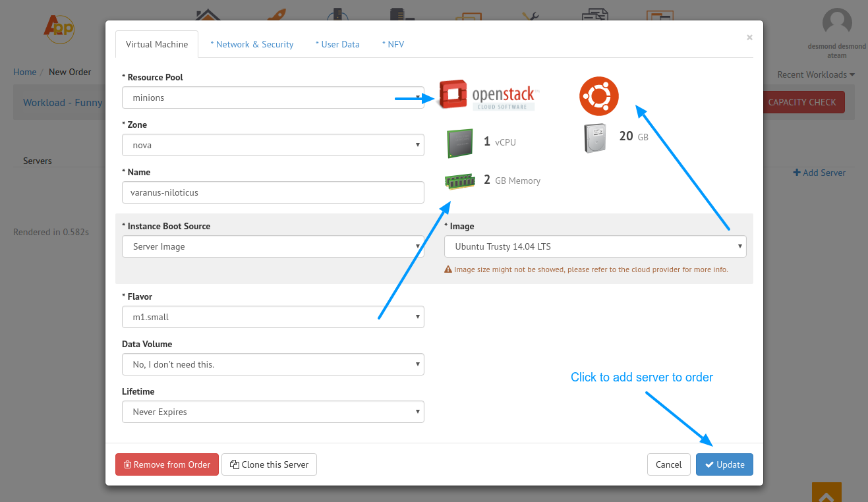
Task: Expand the Recent Workloads menu
Action: point(816,74)
